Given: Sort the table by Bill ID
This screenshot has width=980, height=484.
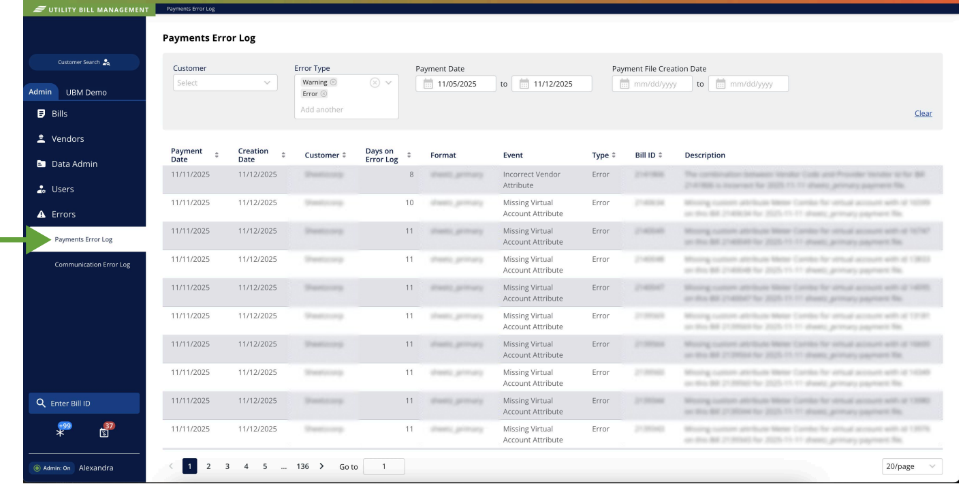Looking at the screenshot, I should pos(661,155).
